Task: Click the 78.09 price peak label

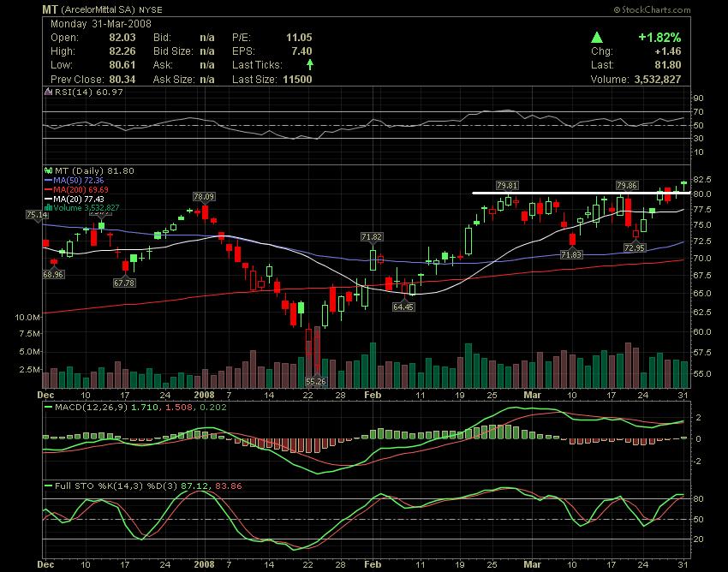Action: (204, 197)
